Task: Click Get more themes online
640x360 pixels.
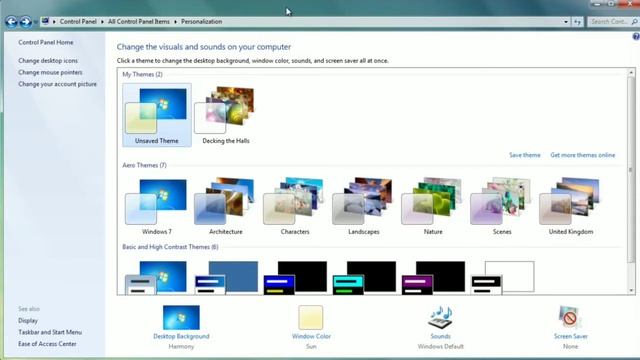Action: tap(582, 155)
